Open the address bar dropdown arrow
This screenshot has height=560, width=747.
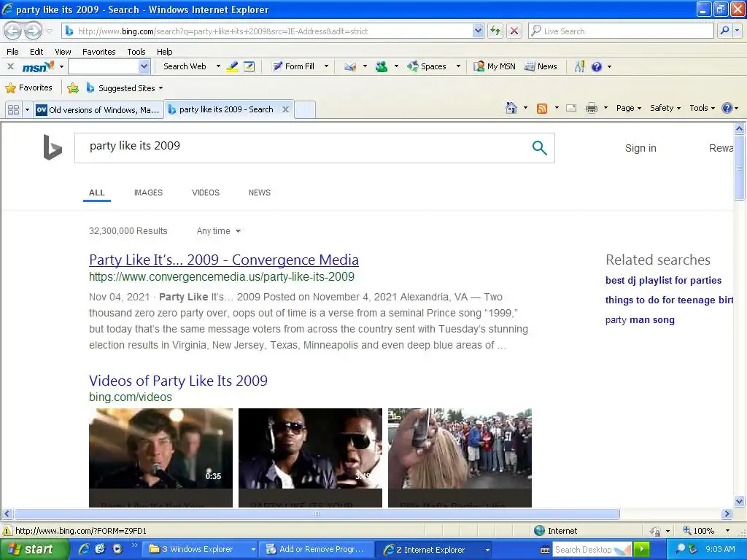click(x=478, y=31)
